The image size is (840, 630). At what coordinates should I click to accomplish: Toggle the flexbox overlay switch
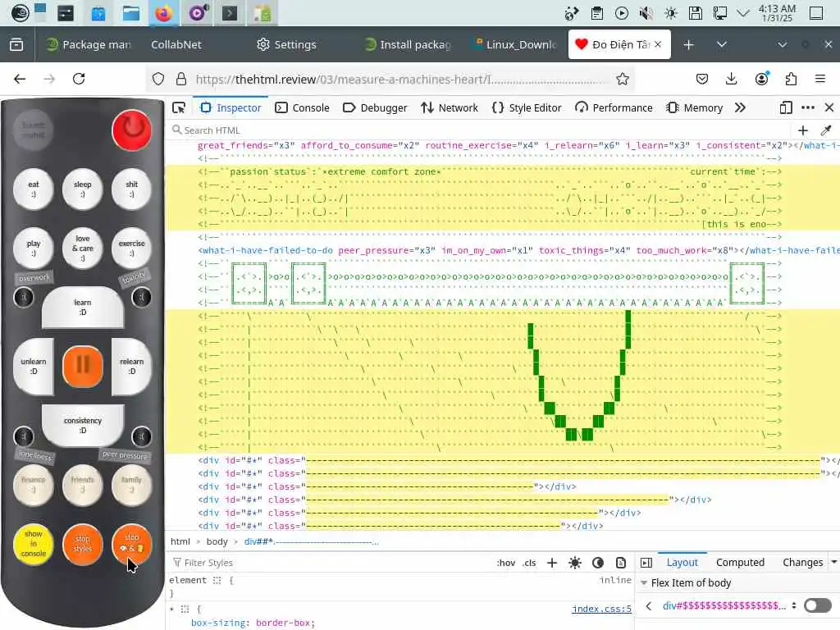pos(818,605)
